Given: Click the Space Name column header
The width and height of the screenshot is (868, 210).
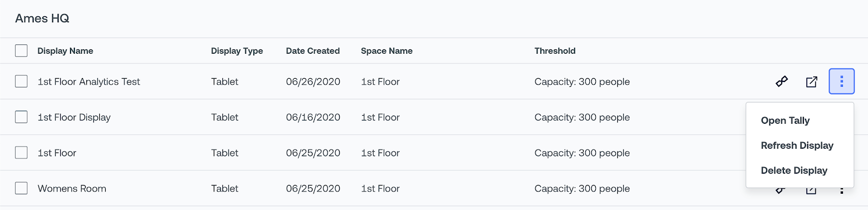Looking at the screenshot, I should click(386, 51).
